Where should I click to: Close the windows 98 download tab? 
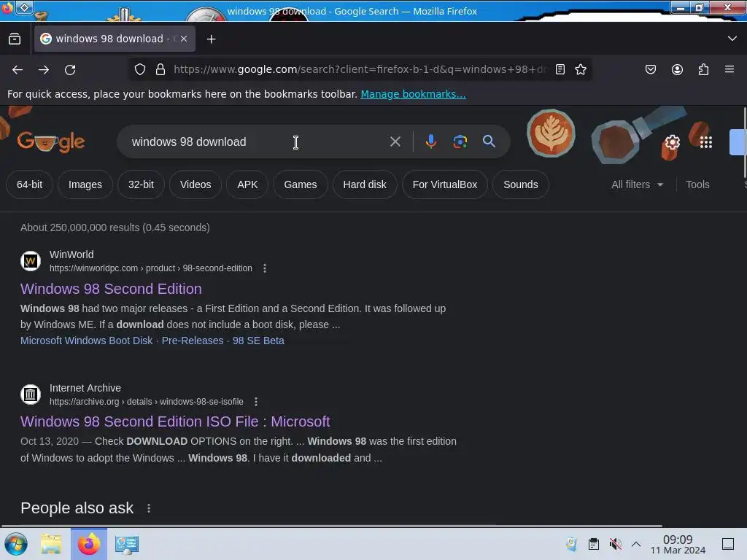click(184, 39)
